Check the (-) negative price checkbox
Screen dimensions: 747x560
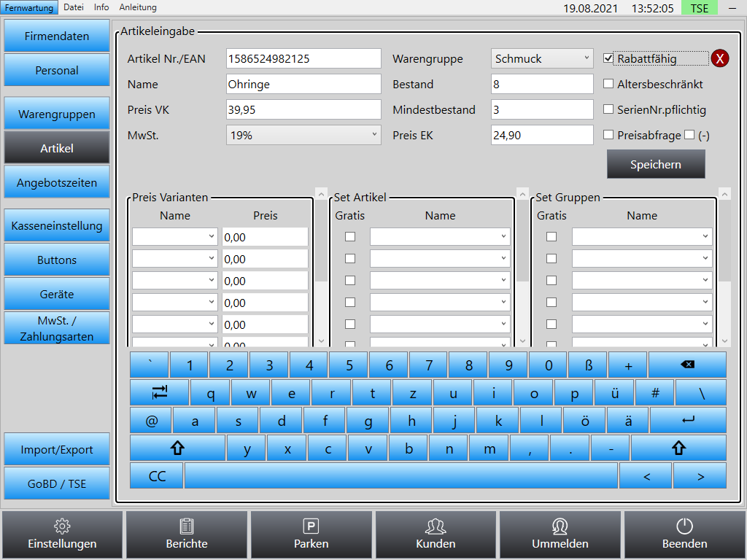click(x=689, y=135)
